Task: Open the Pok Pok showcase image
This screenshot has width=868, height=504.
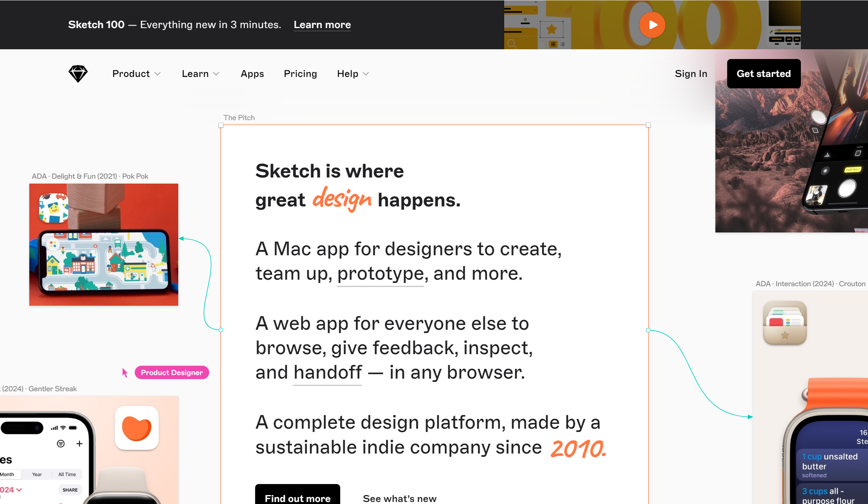Action: (104, 245)
